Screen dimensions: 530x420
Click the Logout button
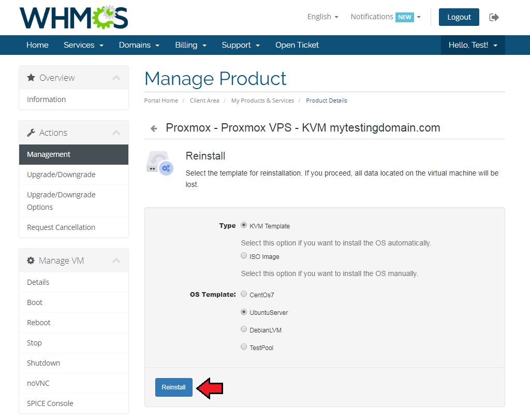click(x=459, y=17)
